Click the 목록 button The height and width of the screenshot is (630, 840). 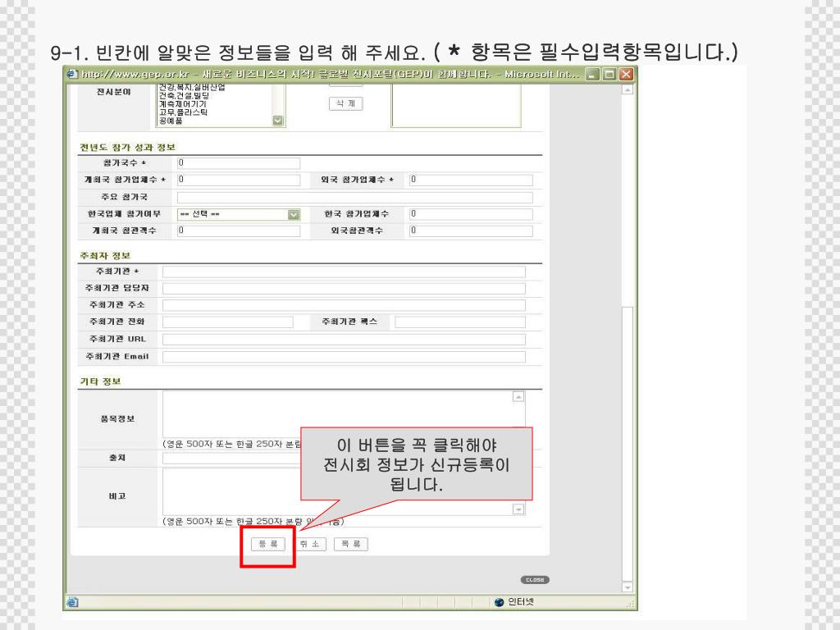(351, 545)
